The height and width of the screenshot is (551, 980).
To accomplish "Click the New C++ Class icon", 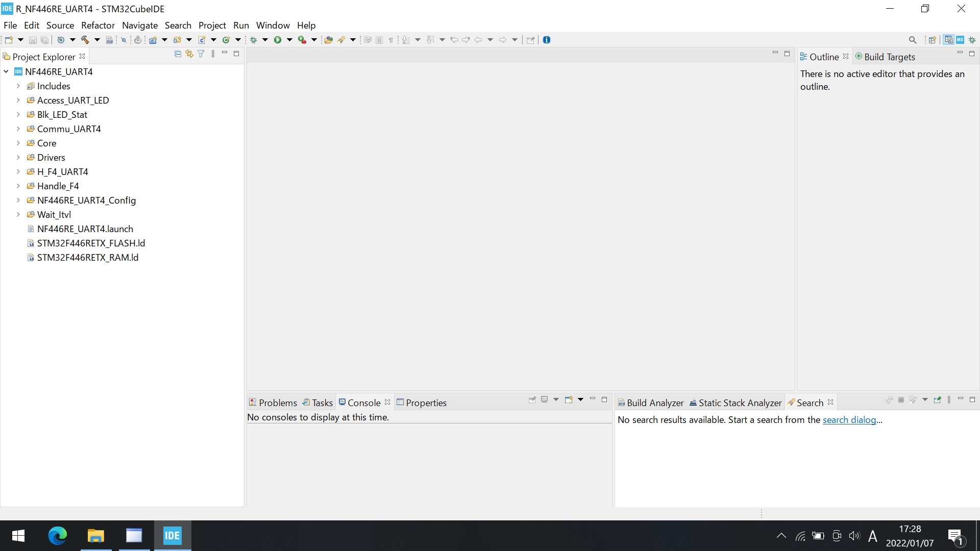I will [226, 40].
